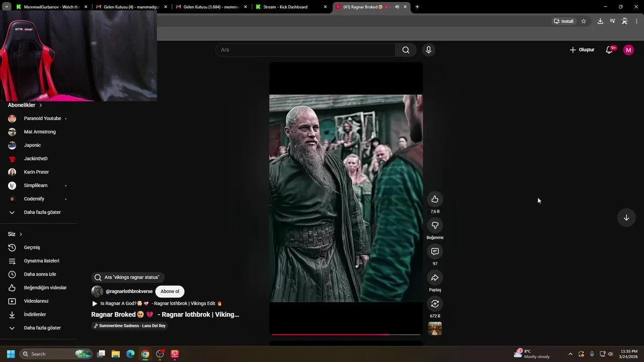Click the search magnifier button
The image size is (644, 362).
point(406,50)
